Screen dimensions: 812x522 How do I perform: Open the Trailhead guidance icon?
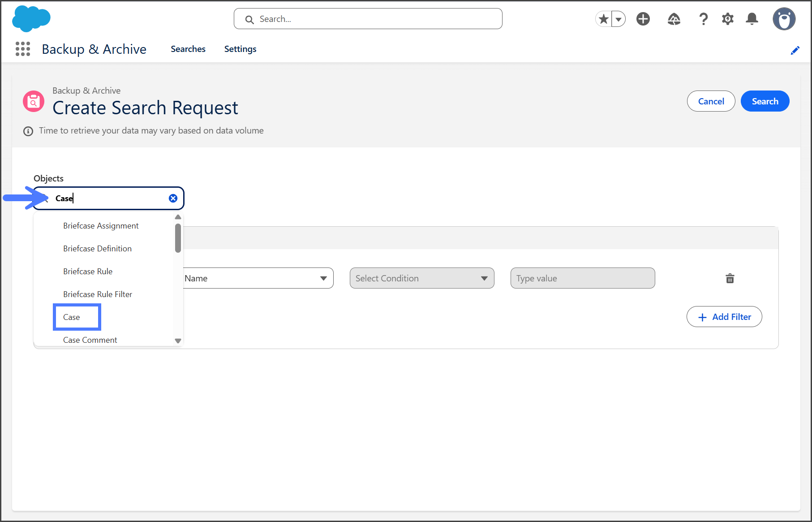[x=674, y=19]
